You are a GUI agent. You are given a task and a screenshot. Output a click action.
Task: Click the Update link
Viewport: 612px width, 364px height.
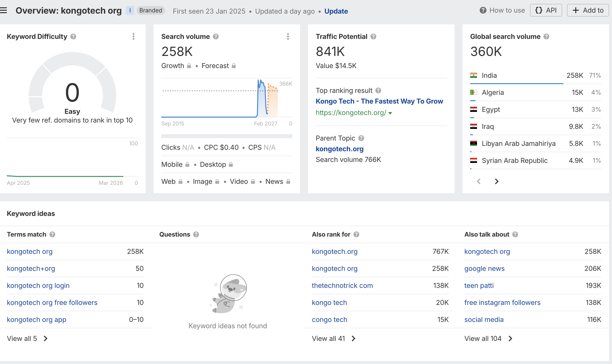click(x=336, y=11)
